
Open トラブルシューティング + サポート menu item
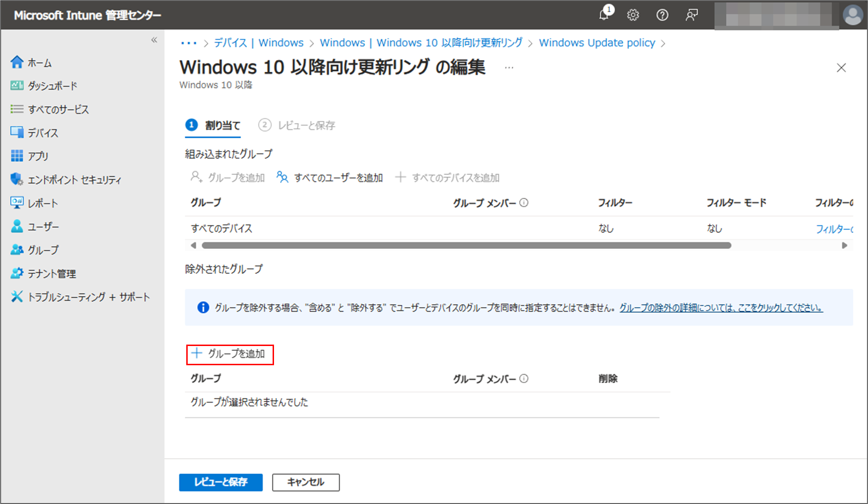coord(89,297)
